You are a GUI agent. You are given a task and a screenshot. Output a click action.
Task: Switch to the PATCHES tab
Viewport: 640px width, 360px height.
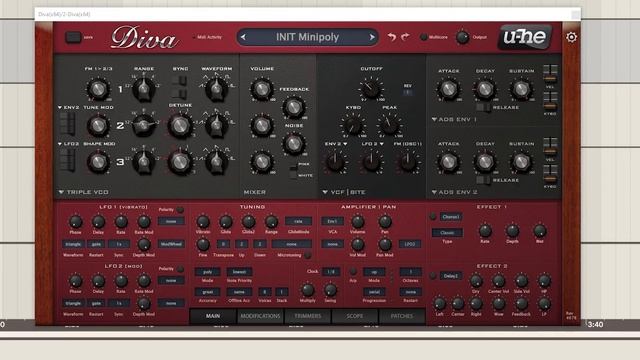(x=402, y=316)
